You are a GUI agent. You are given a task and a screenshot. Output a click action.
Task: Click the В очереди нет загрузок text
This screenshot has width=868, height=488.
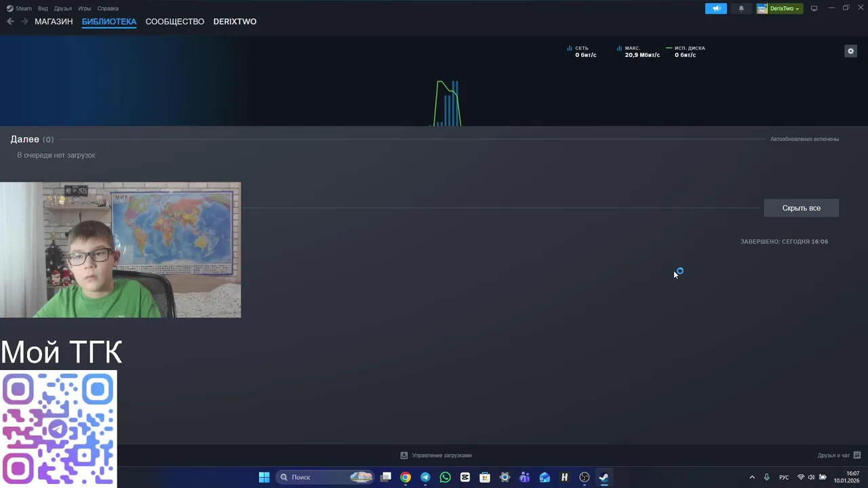click(56, 155)
